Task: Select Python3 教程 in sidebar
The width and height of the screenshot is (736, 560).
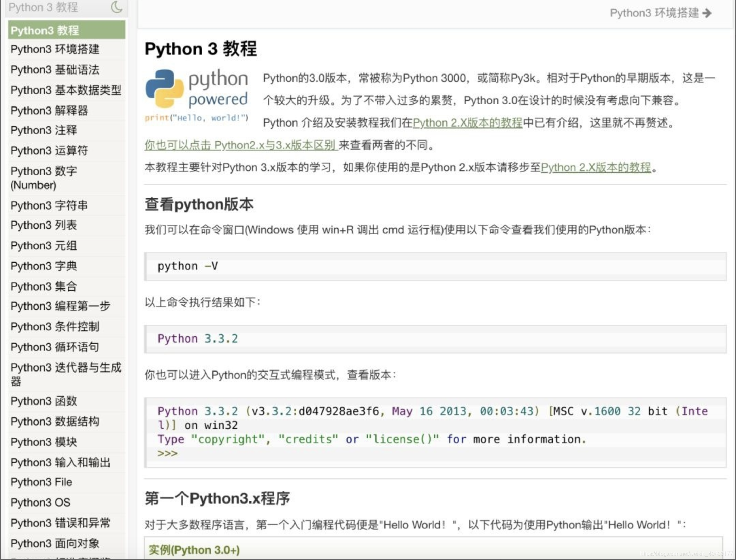Action: click(66, 30)
